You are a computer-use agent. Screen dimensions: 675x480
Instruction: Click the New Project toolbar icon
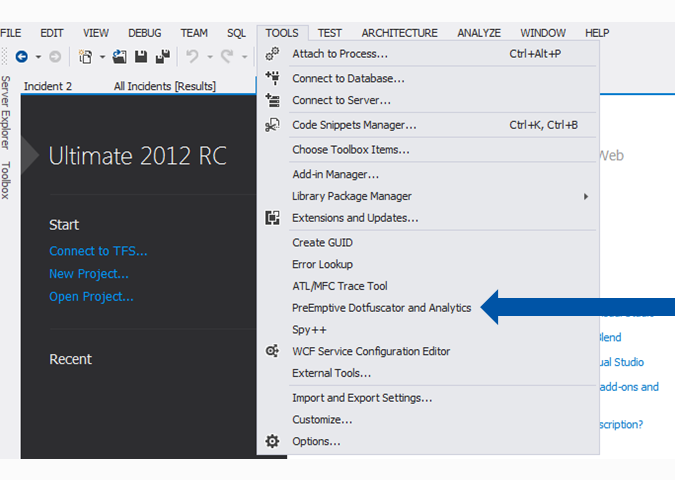[85, 56]
